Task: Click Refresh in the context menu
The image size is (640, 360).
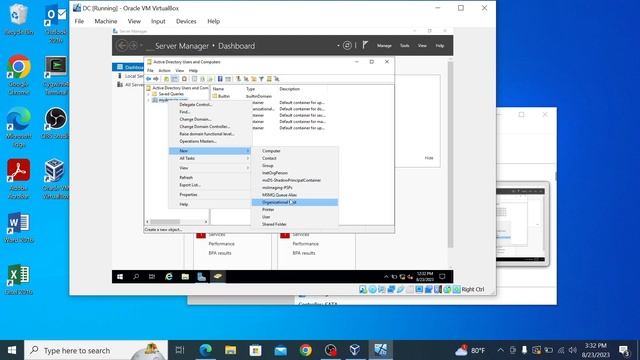Action: (210, 178)
